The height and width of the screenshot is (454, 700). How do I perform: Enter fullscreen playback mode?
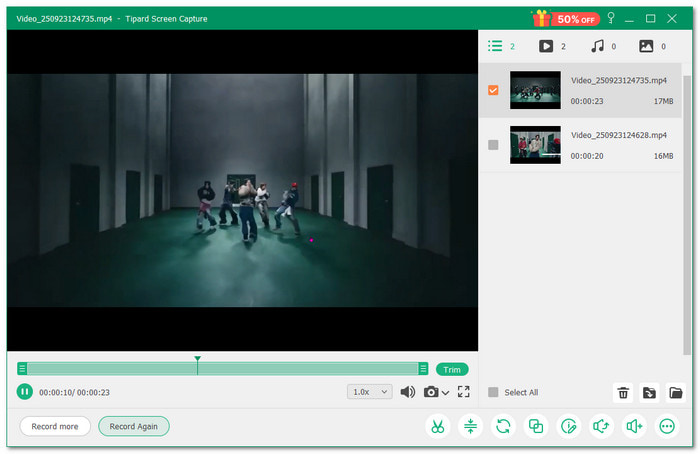pyautogui.click(x=463, y=392)
